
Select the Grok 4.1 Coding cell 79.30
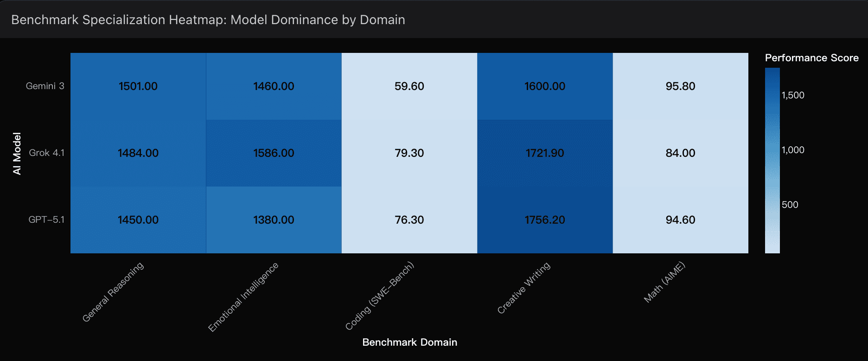(409, 153)
